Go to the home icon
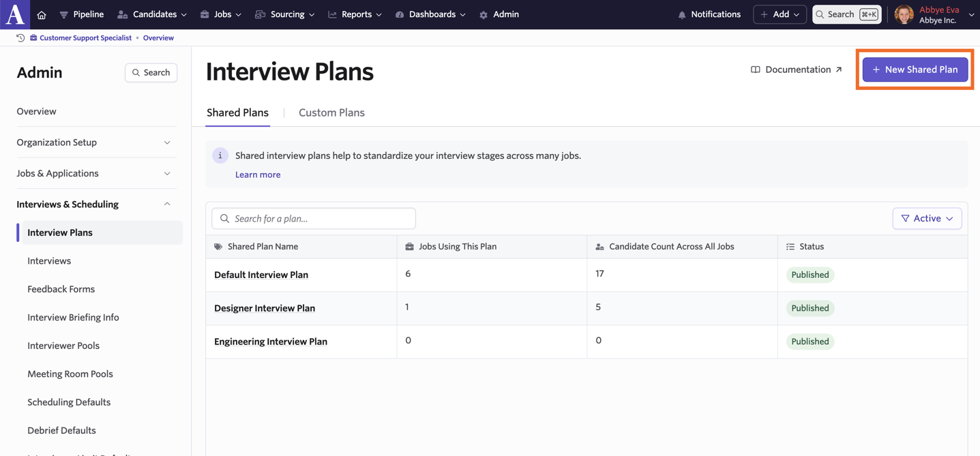Screen dimensions: 980x456 point(42,14)
